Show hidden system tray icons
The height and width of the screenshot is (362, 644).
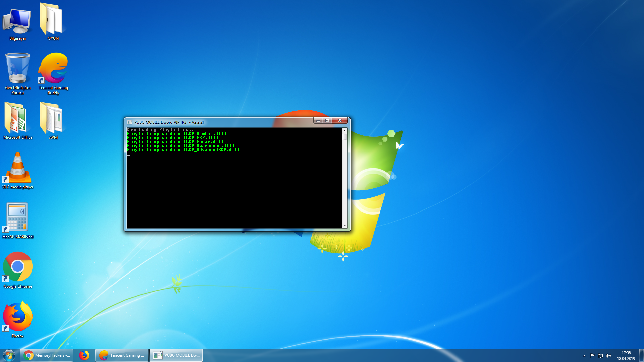584,356
